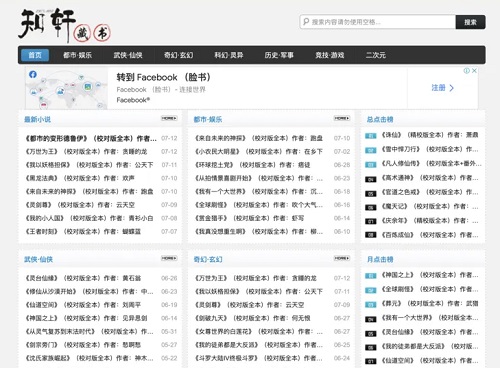
Task: Open 《剑破九天》 by 何无恨
Action: point(252,318)
